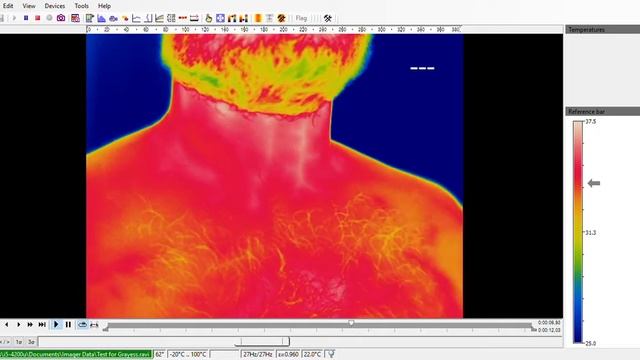The height and width of the screenshot is (360, 640).
Task: Click the blue stop square toolbar icon
Action: click(26, 18)
